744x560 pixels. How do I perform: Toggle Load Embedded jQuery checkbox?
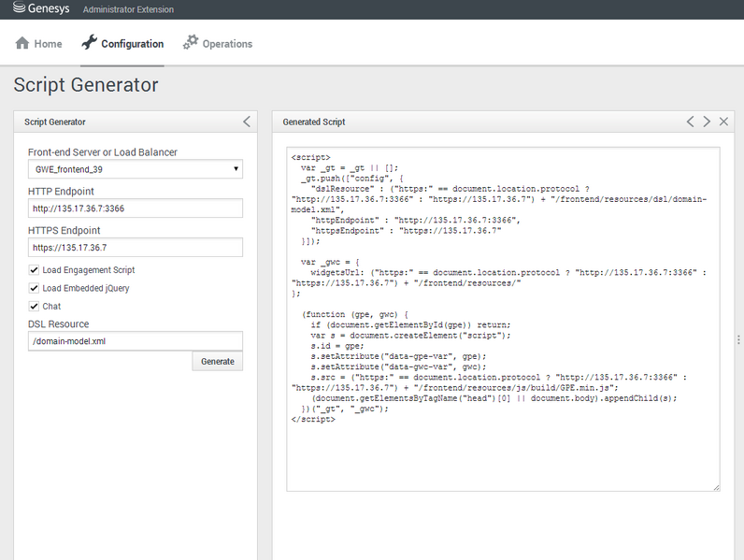34,288
